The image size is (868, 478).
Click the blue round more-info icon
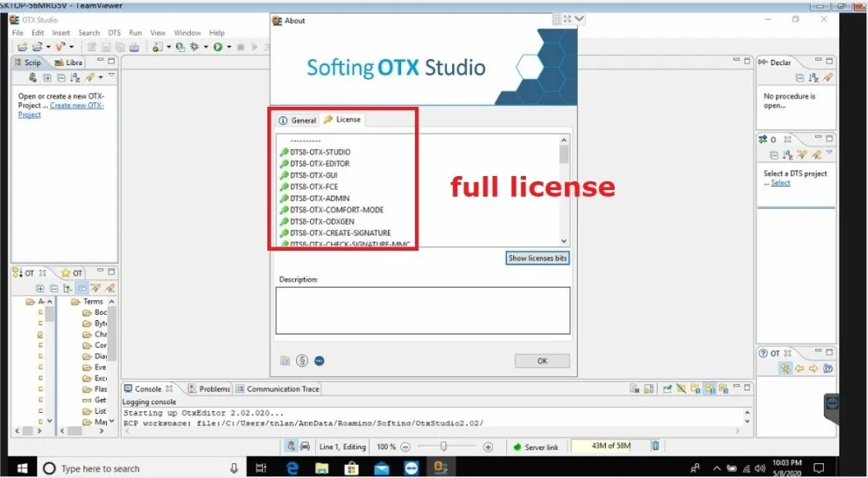coord(319,361)
